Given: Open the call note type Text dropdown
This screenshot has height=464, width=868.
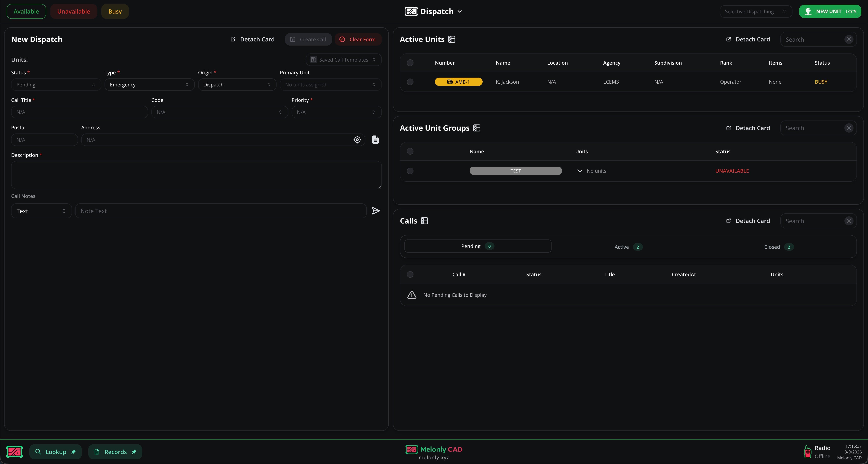Looking at the screenshot, I should (x=41, y=211).
